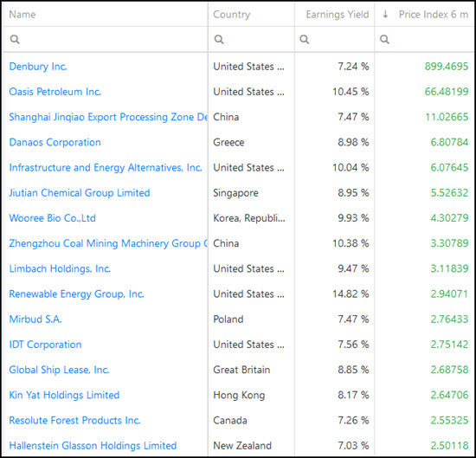Select earnings yield 10.38 %
This screenshot has height=458, width=476.
351,243
